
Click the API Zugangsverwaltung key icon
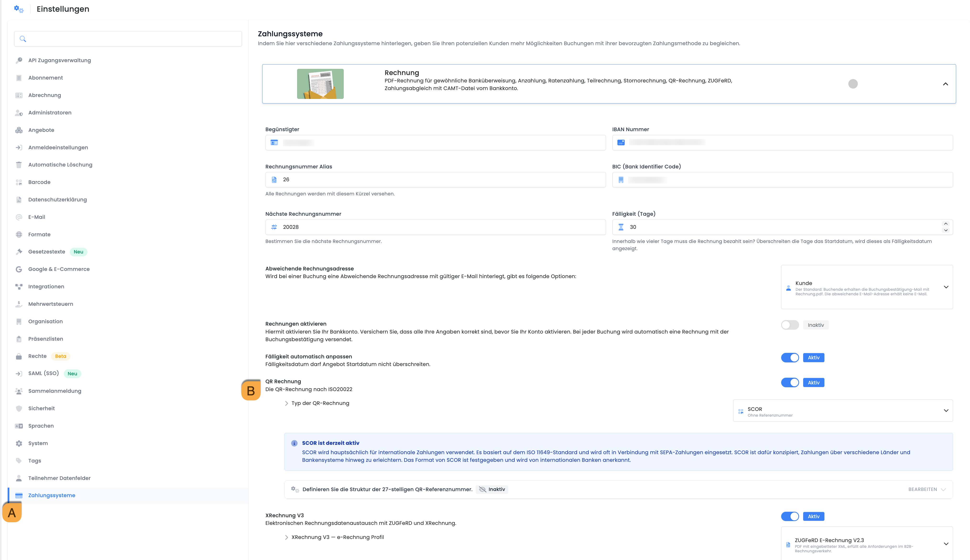[x=19, y=60]
